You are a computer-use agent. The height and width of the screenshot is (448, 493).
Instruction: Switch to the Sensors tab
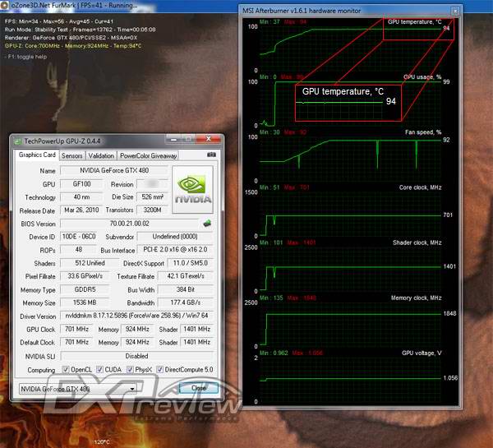tap(71, 155)
